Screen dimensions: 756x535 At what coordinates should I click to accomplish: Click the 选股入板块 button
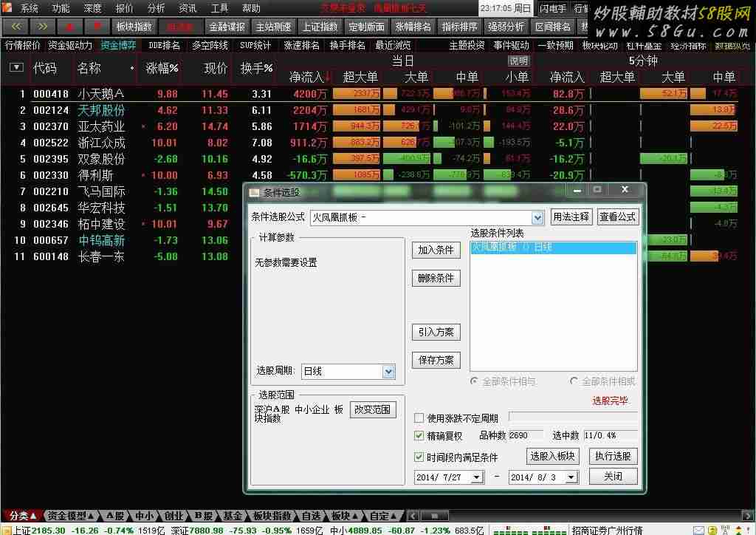552,456
